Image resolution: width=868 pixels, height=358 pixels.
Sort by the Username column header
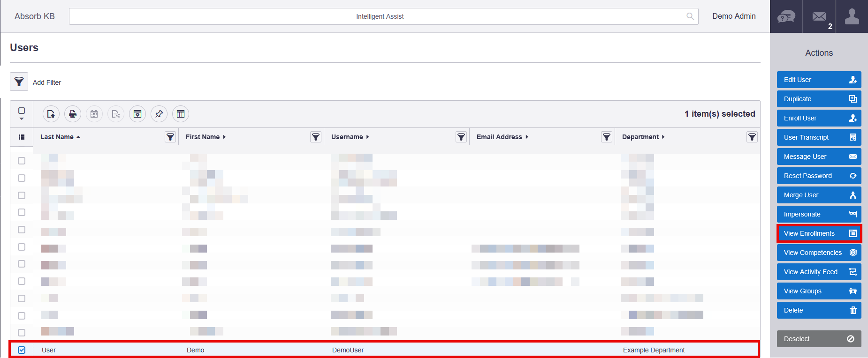point(347,137)
